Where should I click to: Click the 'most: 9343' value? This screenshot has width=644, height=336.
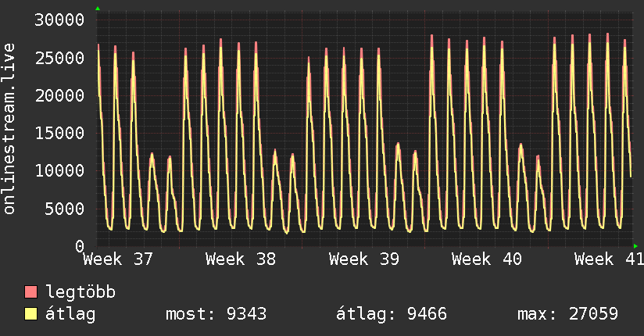pos(216,314)
